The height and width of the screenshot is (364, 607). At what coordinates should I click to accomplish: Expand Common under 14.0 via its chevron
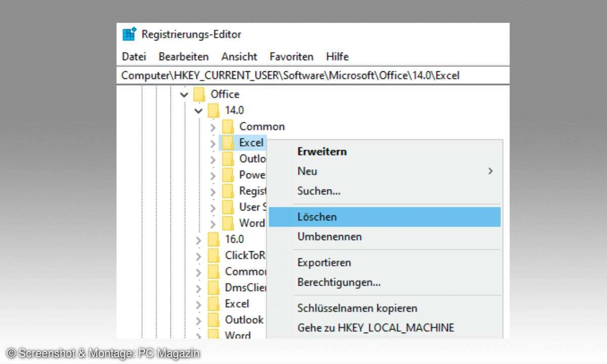tap(213, 127)
